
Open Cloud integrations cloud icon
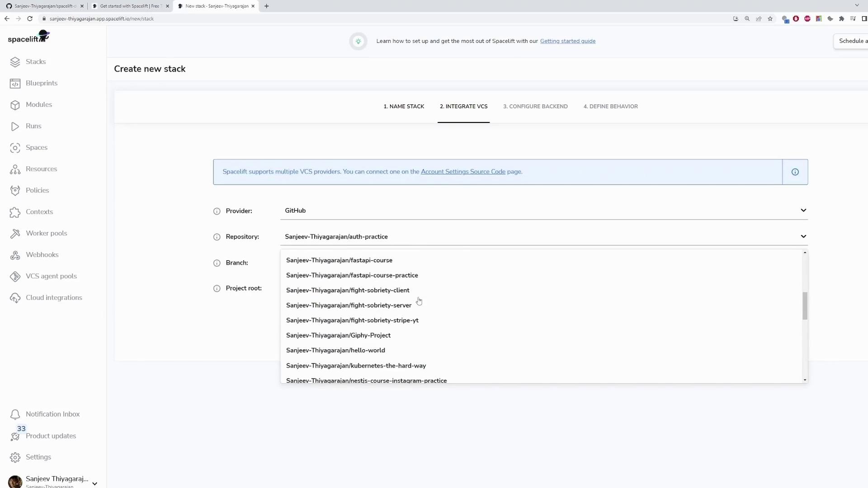[15, 298]
